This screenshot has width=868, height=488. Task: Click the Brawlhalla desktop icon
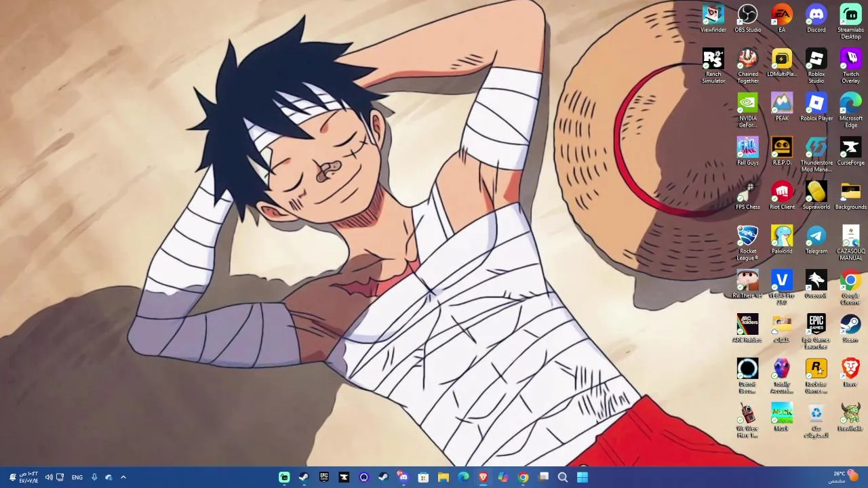click(x=850, y=417)
